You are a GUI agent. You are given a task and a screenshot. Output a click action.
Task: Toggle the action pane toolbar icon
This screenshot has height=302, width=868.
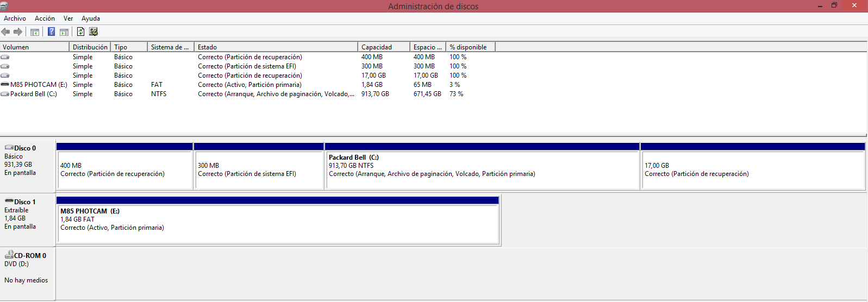click(64, 32)
